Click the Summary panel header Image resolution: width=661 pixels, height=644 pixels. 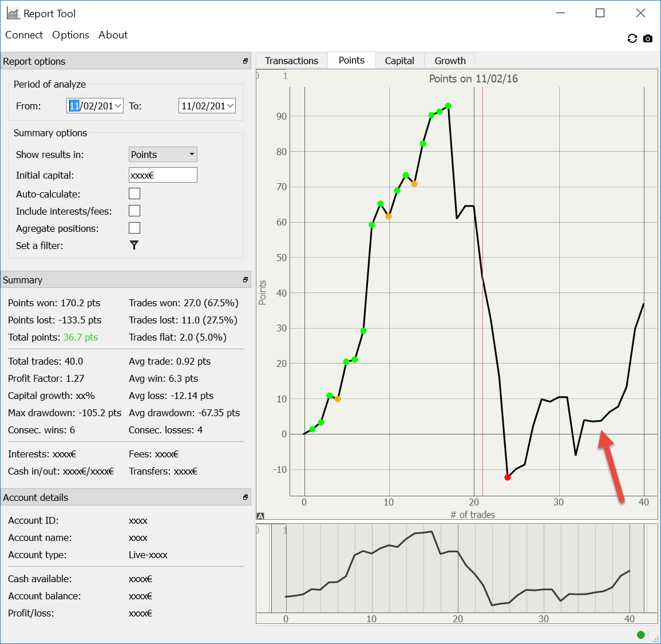coord(126,279)
